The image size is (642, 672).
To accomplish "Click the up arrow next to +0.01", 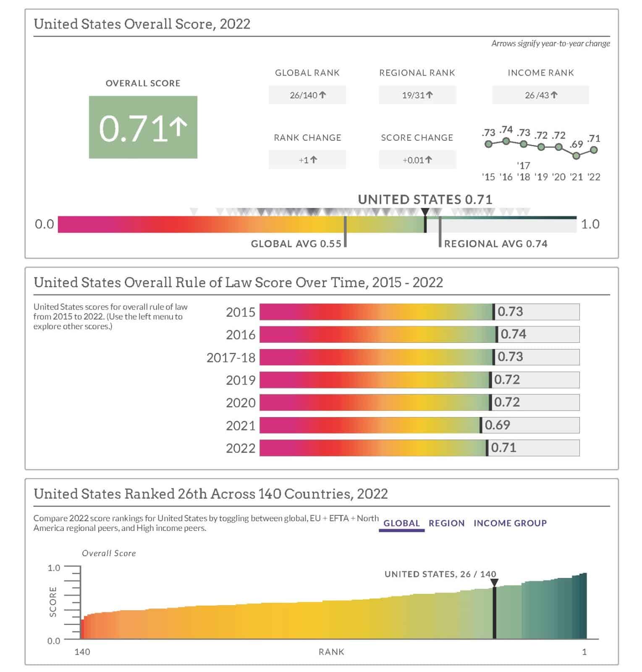I will coord(428,160).
